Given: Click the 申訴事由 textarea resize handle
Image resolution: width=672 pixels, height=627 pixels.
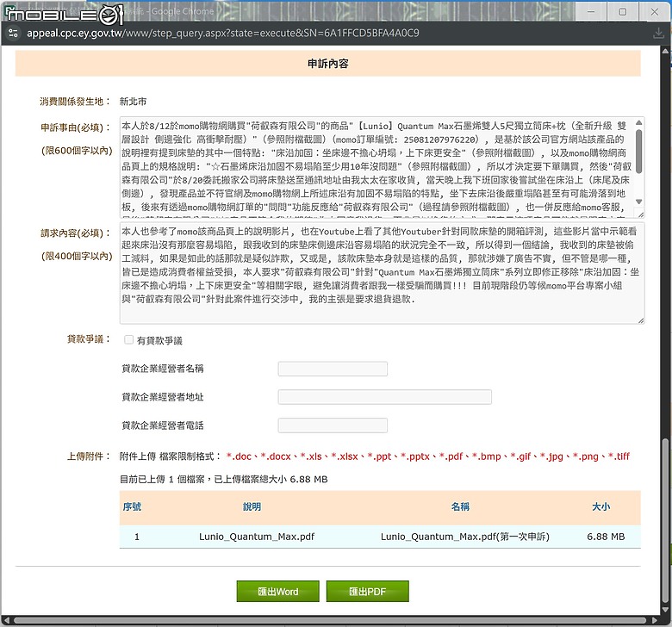Looking at the screenshot, I should (640, 214).
